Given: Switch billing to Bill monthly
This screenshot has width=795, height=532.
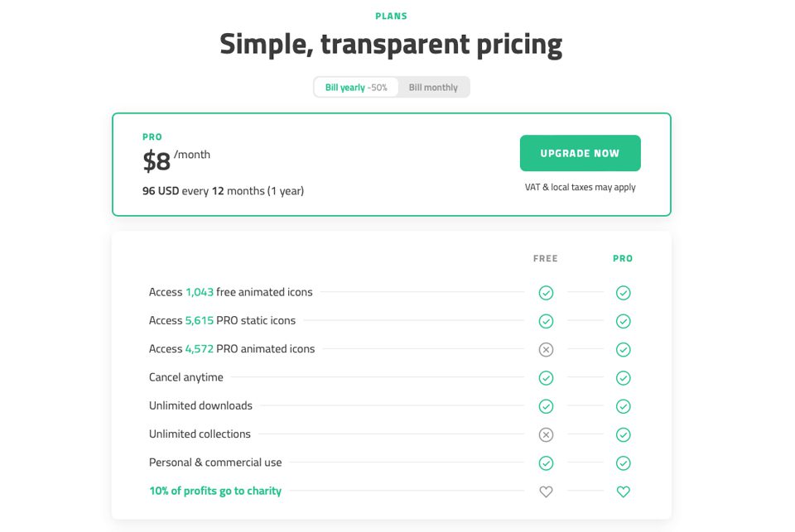Looking at the screenshot, I should point(434,87).
